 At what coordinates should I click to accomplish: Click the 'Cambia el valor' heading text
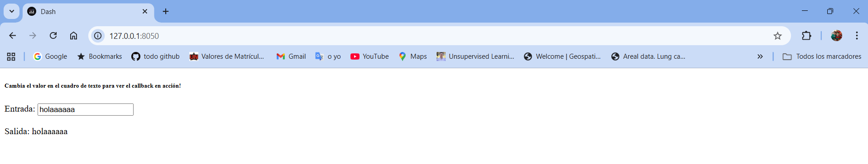point(93,86)
